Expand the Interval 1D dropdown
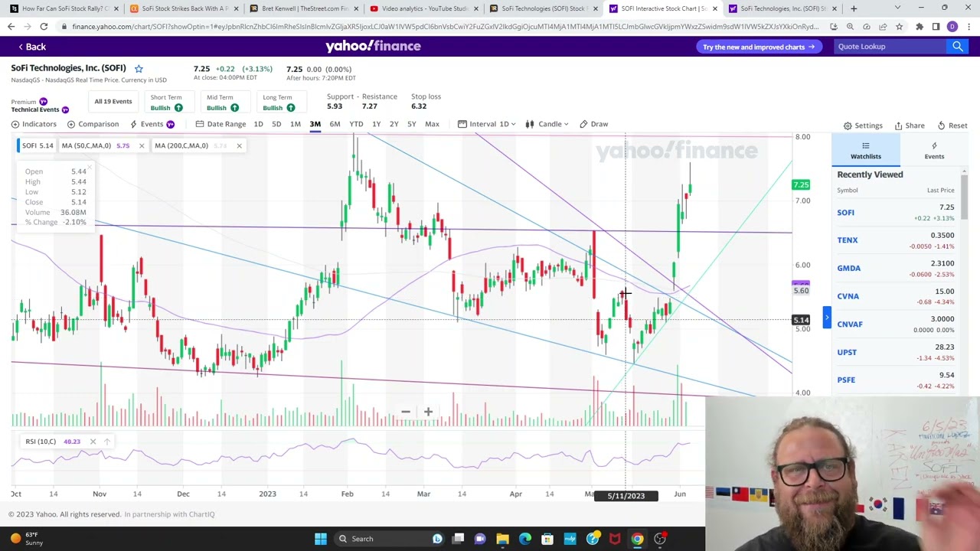The image size is (980, 551). [486, 124]
